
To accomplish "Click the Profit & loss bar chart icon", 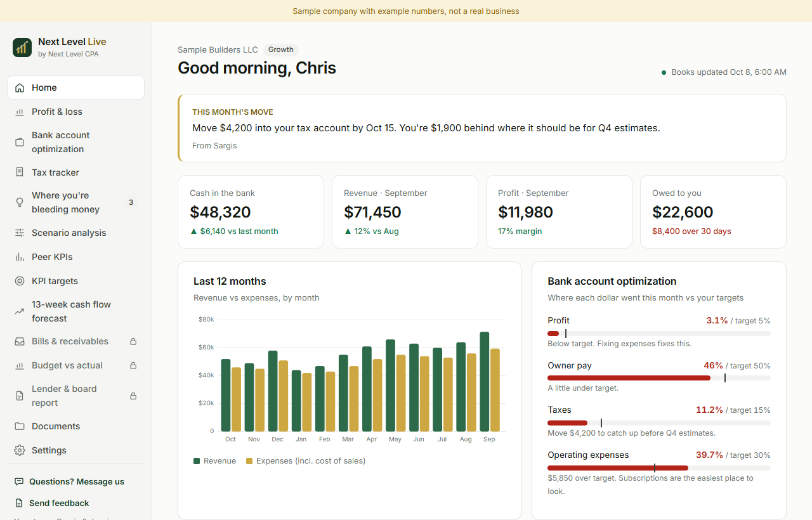I will 20,112.
